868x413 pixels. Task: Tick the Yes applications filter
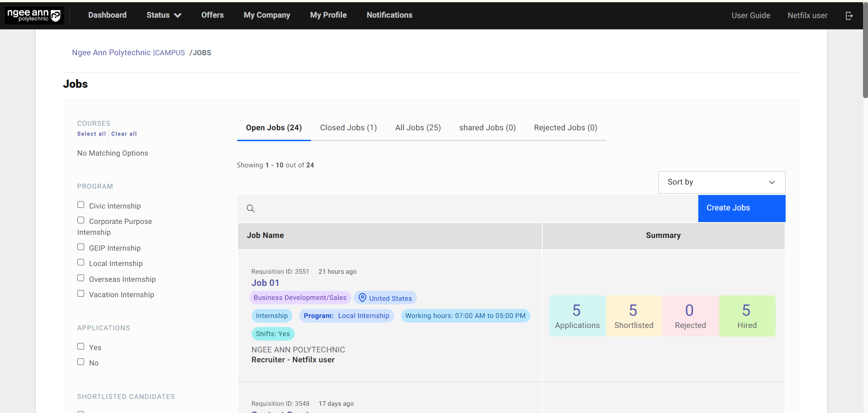pyautogui.click(x=81, y=347)
